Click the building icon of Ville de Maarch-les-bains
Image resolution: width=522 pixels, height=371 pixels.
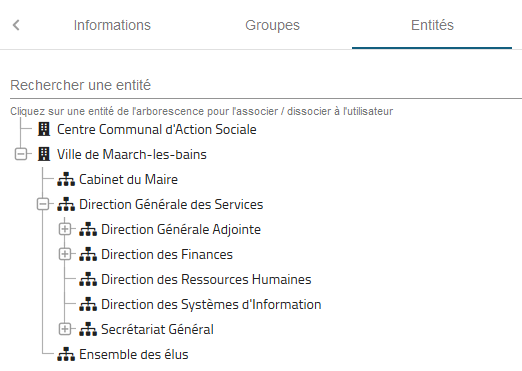(44, 154)
